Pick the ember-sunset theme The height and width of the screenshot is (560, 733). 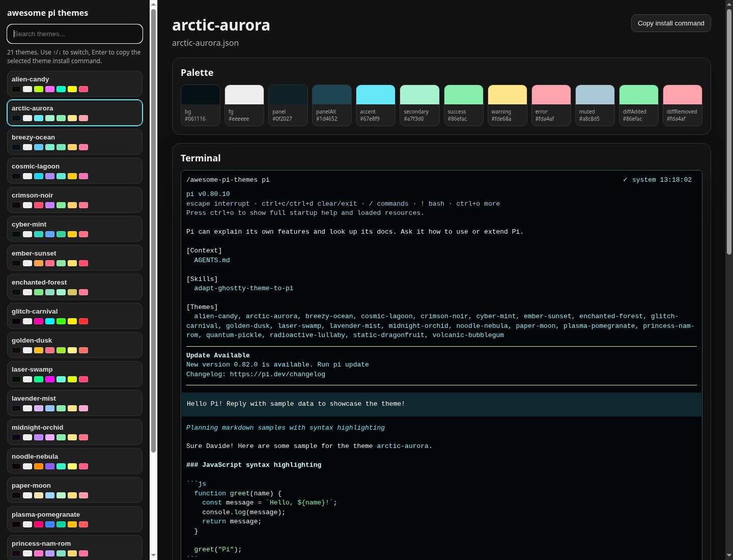(x=75, y=258)
